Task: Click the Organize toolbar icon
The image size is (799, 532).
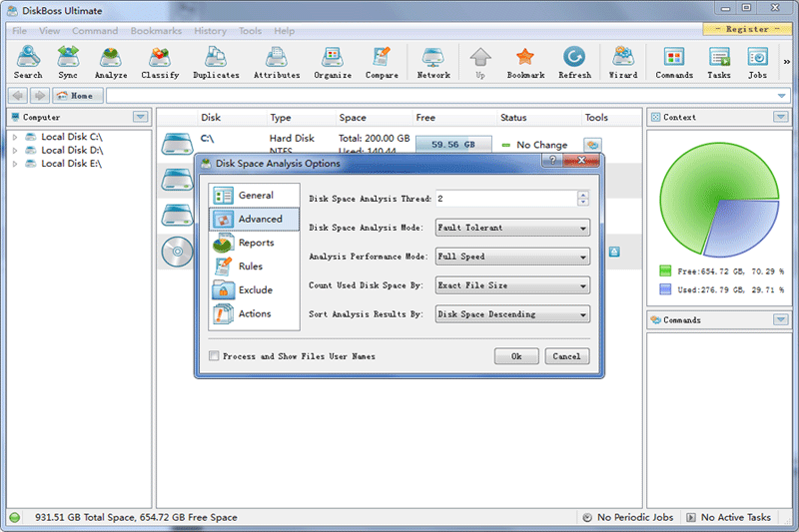Action: 333,62
